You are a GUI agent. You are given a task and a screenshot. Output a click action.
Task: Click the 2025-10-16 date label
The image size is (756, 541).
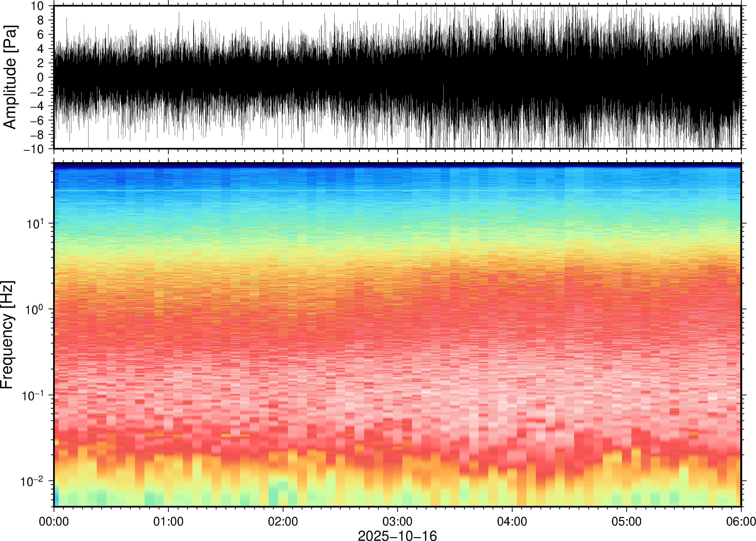tap(397, 535)
